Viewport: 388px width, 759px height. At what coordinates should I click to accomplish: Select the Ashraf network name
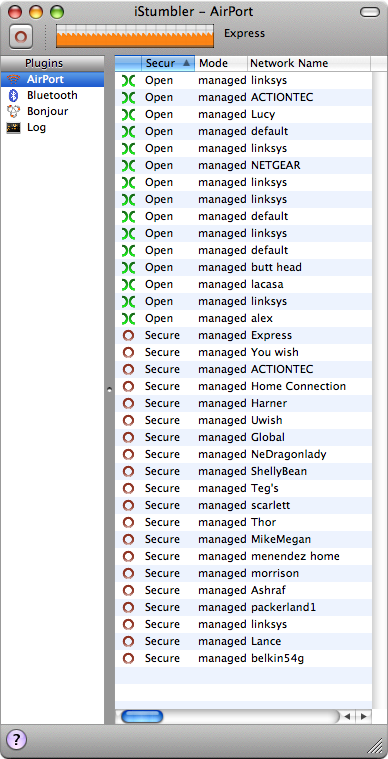point(269,590)
